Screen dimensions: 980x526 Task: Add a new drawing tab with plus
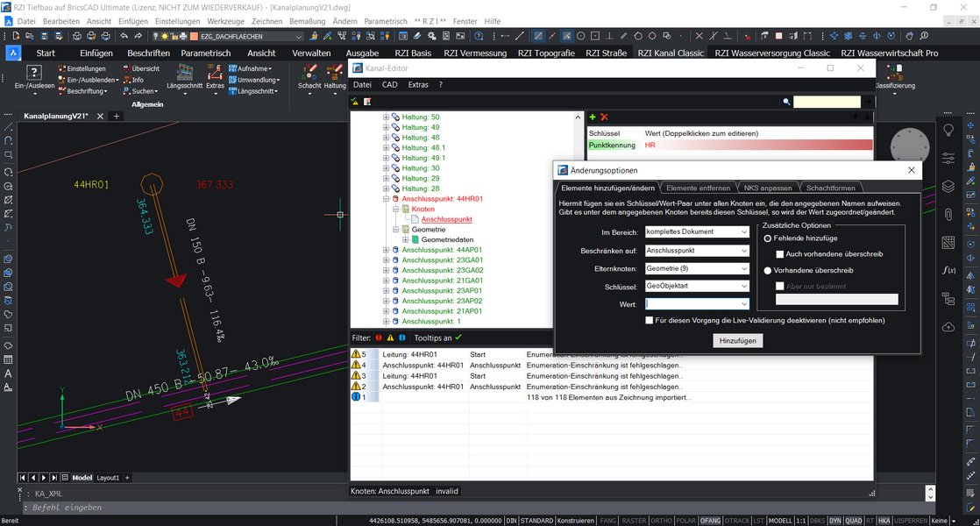[x=117, y=117]
